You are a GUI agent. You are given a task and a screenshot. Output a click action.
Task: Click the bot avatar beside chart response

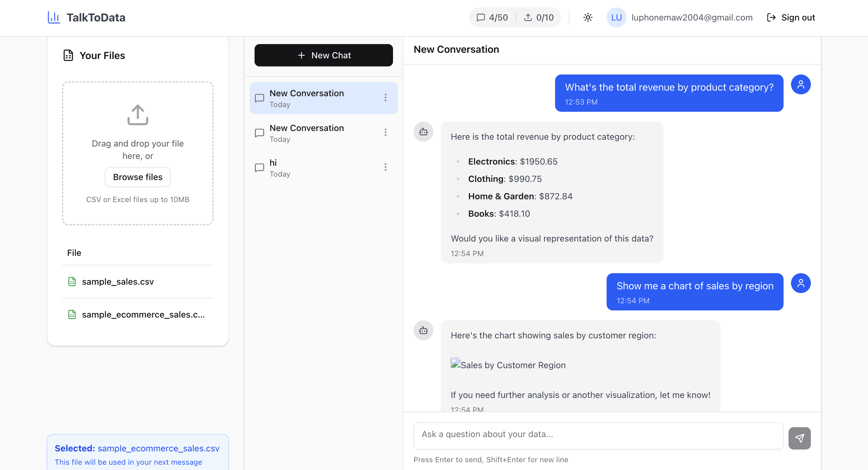(x=423, y=331)
